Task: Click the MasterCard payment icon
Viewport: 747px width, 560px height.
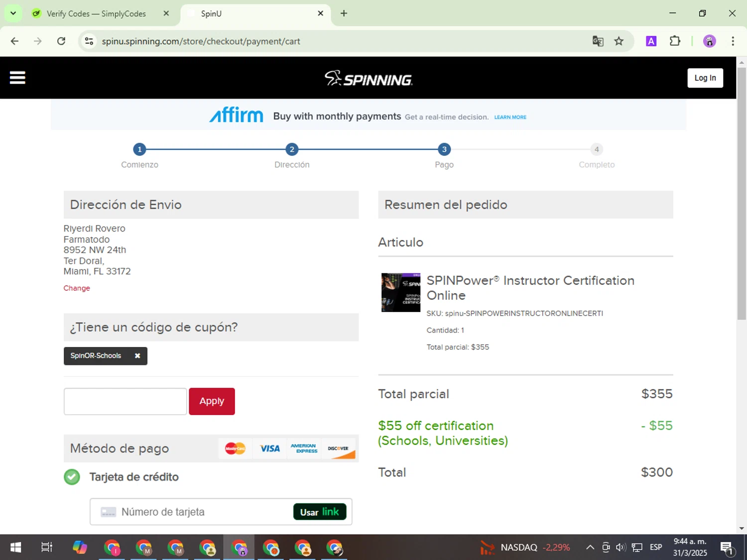Action: (235, 448)
